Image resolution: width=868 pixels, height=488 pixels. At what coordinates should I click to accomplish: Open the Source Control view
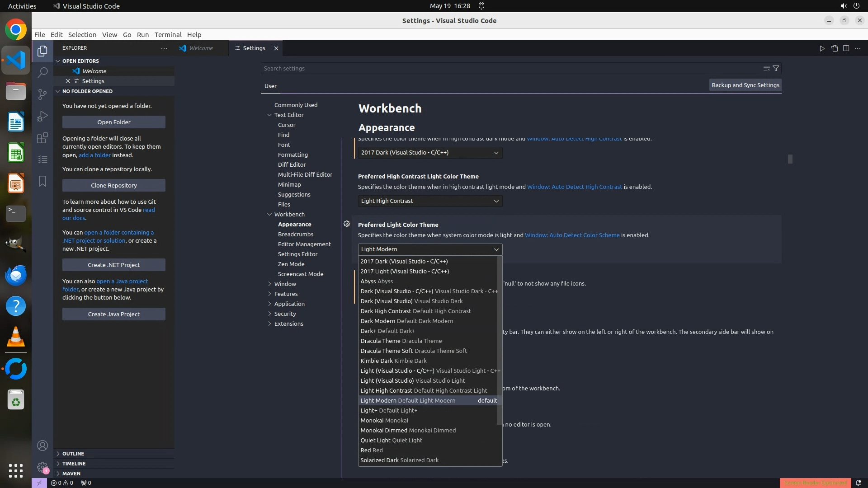click(42, 94)
